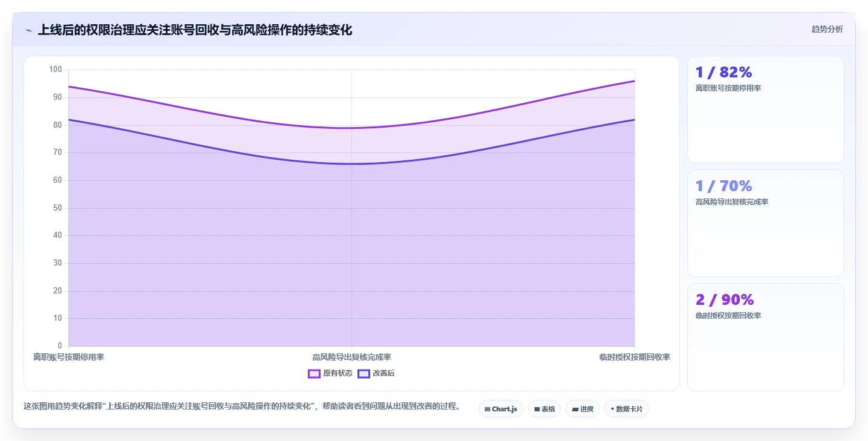Click the purple 原有状态 legend swatch
Screen dimensions: 868x441
(x=314, y=373)
